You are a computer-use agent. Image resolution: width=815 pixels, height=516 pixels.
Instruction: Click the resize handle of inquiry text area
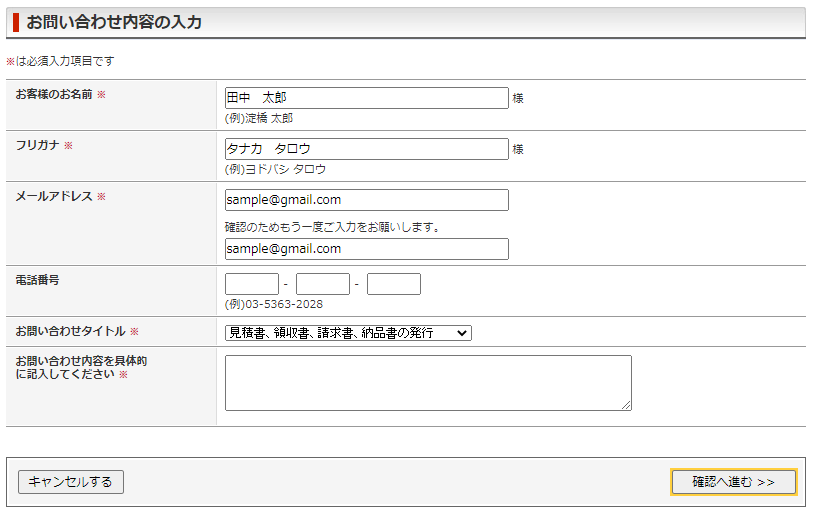click(627, 406)
